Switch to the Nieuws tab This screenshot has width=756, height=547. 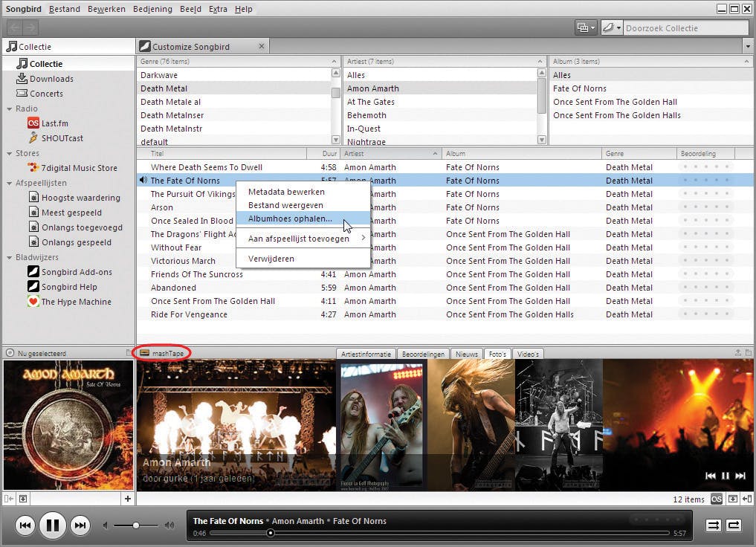point(467,354)
